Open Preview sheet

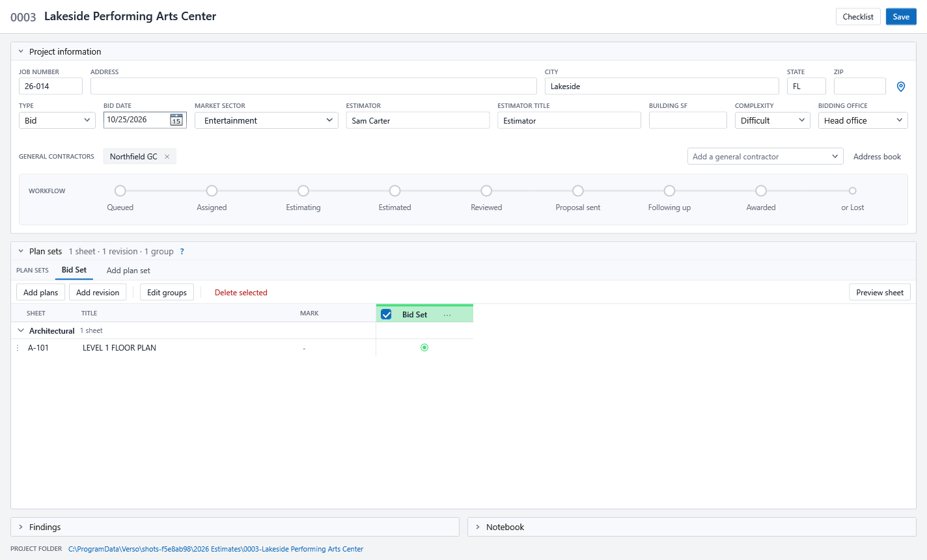point(879,293)
